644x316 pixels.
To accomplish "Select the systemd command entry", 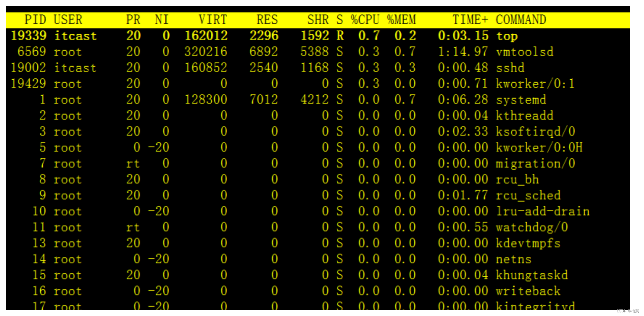I will [521, 100].
